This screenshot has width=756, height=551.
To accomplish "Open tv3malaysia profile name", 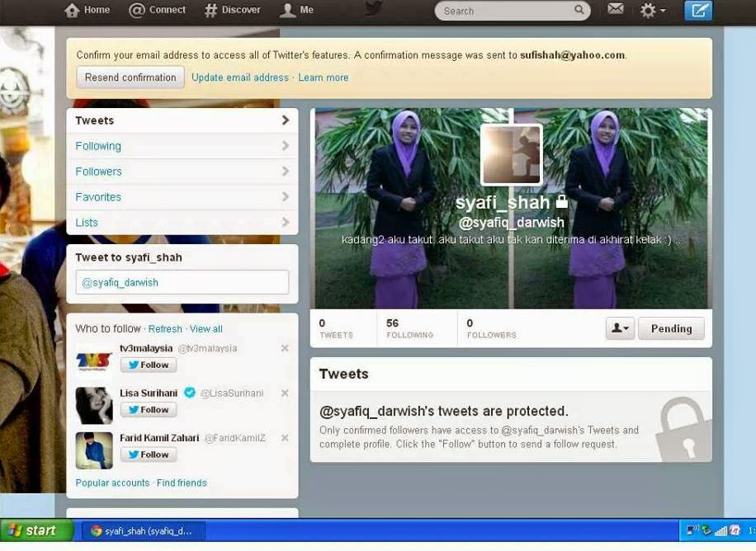I will point(146,348).
